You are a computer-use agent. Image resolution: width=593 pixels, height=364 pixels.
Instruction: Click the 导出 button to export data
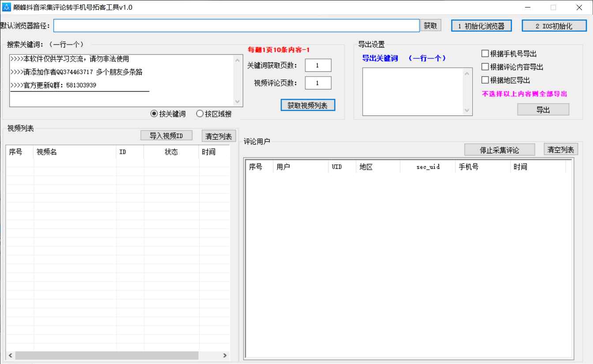point(543,109)
